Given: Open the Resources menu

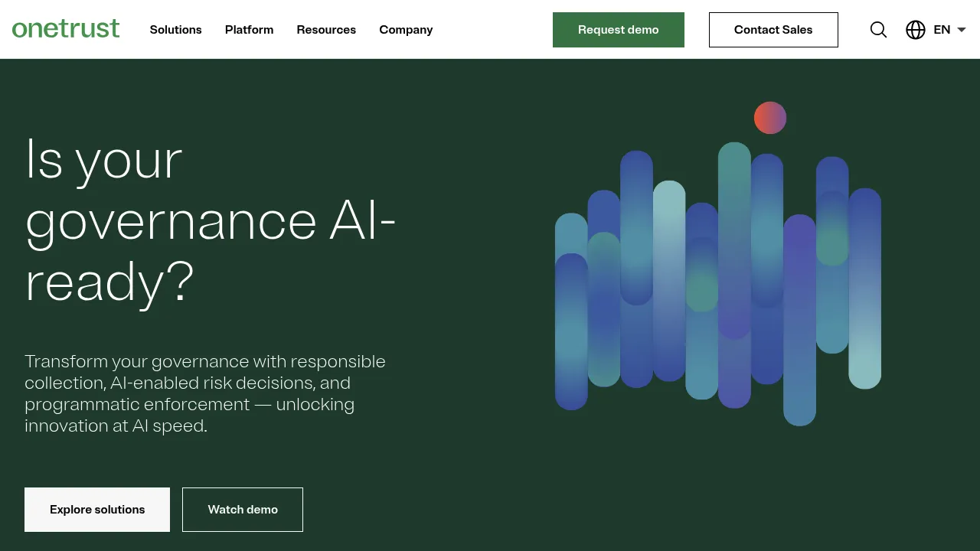Looking at the screenshot, I should tap(326, 30).
